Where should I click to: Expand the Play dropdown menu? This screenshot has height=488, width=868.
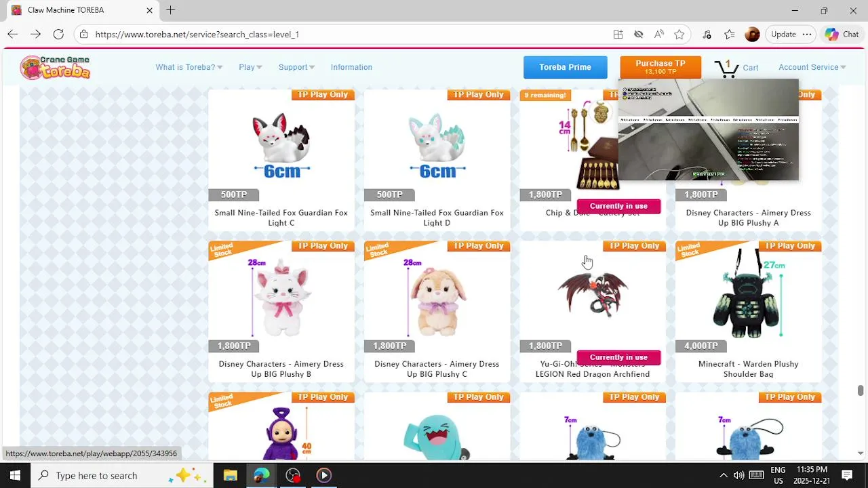(250, 67)
